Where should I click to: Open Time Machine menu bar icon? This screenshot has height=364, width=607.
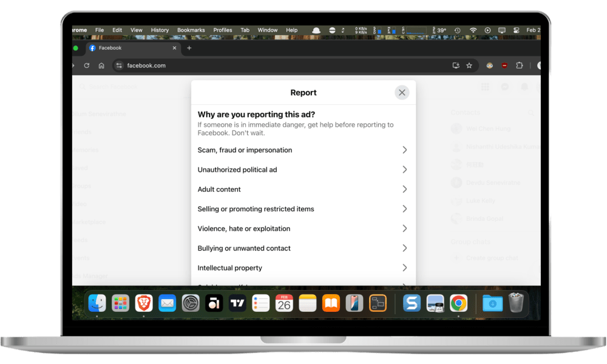click(x=458, y=30)
